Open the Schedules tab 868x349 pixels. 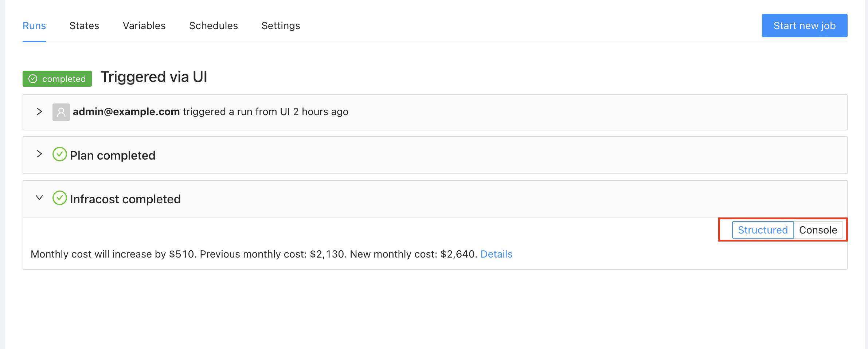(x=213, y=26)
